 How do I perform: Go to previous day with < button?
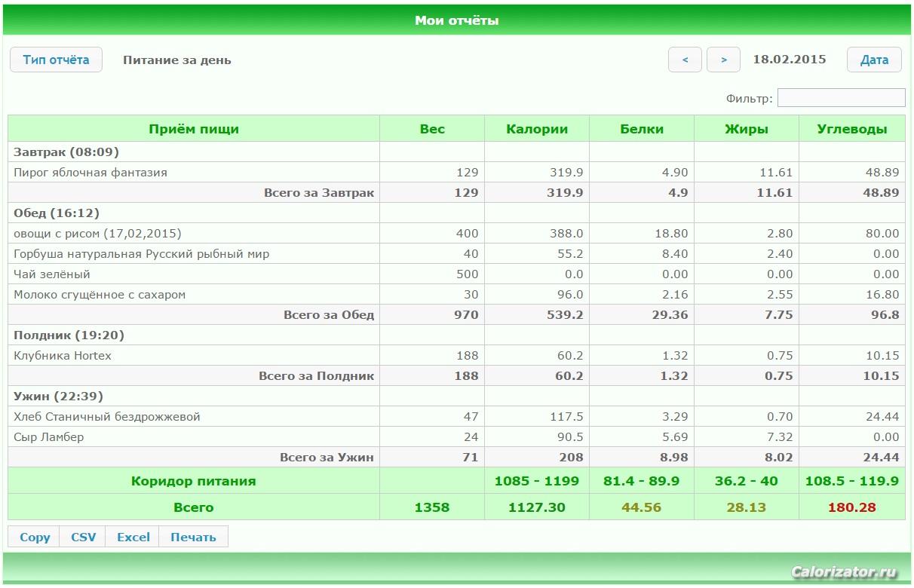685,60
